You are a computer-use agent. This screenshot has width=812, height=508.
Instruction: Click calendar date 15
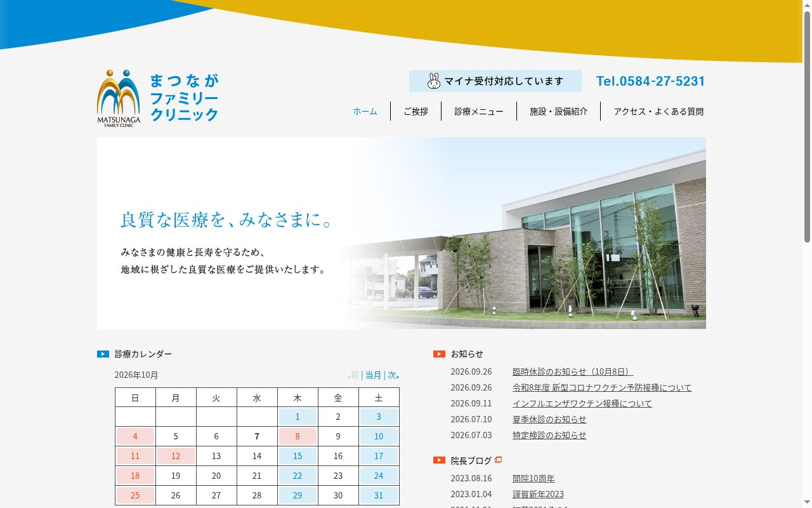(298, 456)
